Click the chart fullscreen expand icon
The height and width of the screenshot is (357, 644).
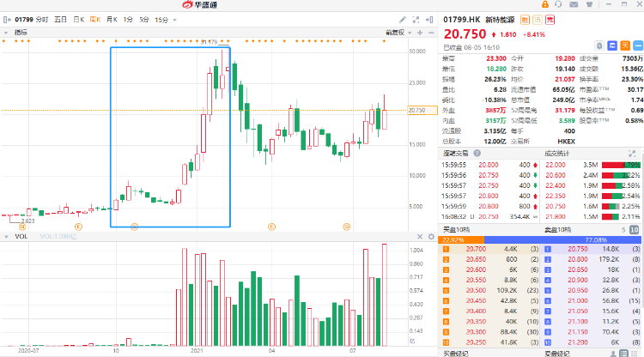pyautogui.click(x=416, y=20)
